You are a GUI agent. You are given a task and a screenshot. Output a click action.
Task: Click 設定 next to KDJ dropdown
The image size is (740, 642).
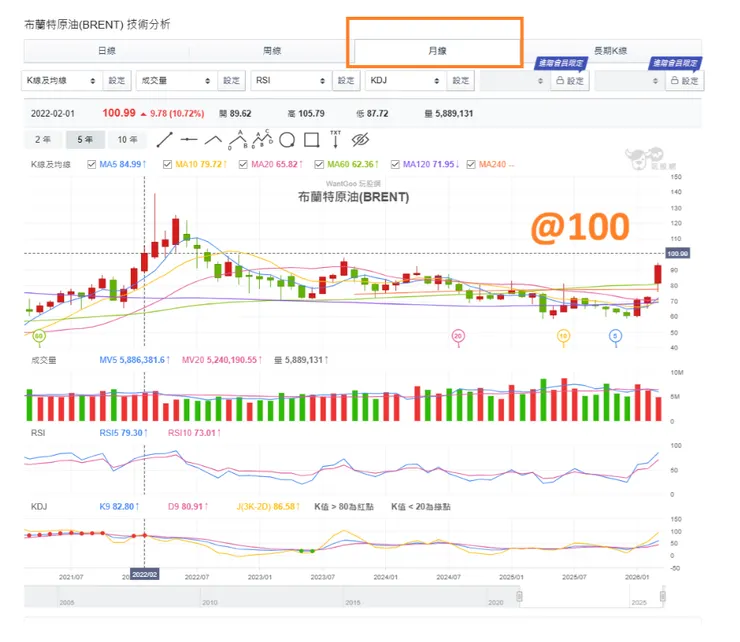pyautogui.click(x=461, y=81)
